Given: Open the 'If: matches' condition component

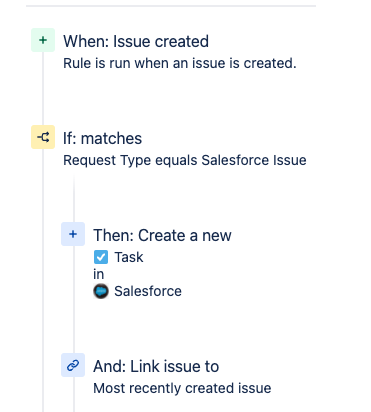Looking at the screenshot, I should point(102,138).
